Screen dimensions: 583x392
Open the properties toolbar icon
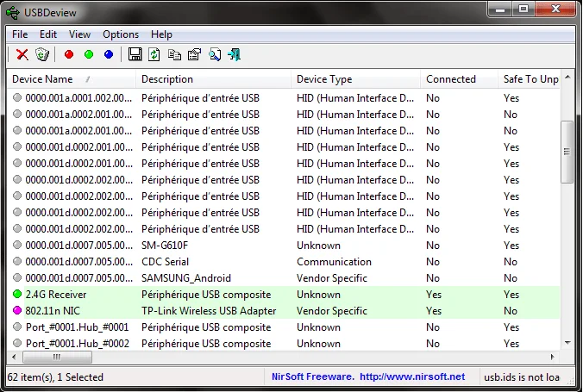pyautogui.click(x=194, y=55)
